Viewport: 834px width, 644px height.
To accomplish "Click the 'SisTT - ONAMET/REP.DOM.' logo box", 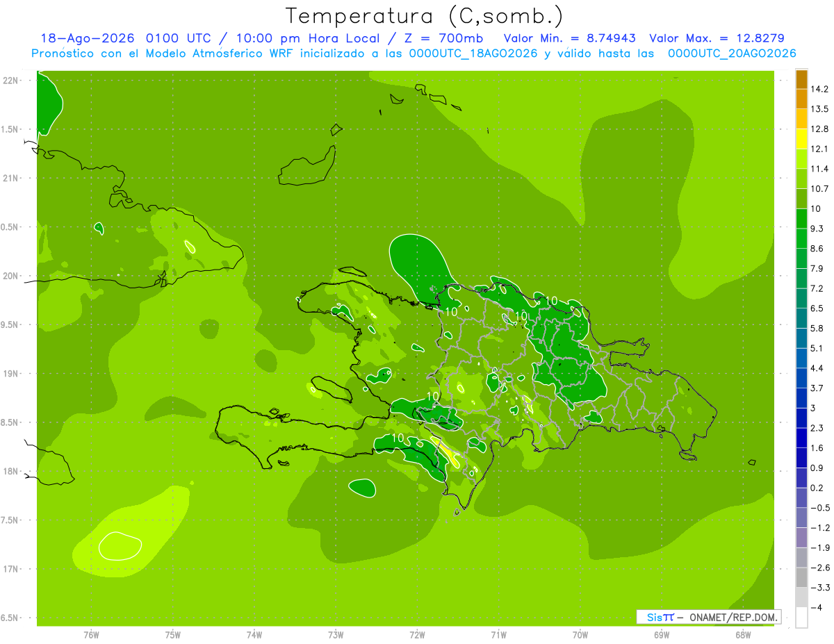I will 708,617.
